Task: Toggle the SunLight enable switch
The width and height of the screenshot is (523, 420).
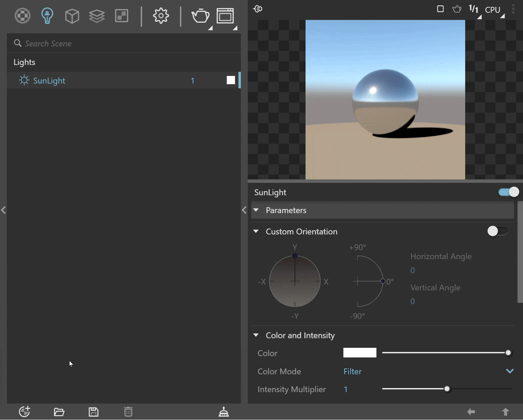Action: click(x=509, y=192)
